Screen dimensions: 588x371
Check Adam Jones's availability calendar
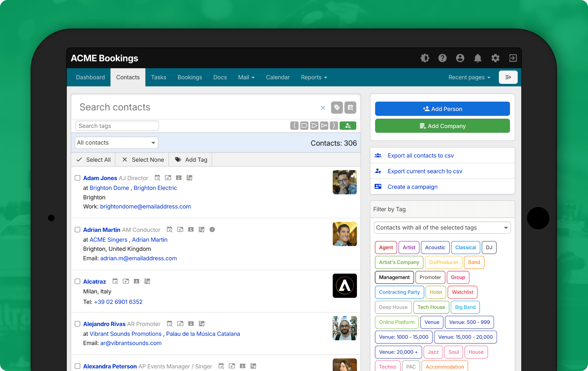click(x=157, y=178)
